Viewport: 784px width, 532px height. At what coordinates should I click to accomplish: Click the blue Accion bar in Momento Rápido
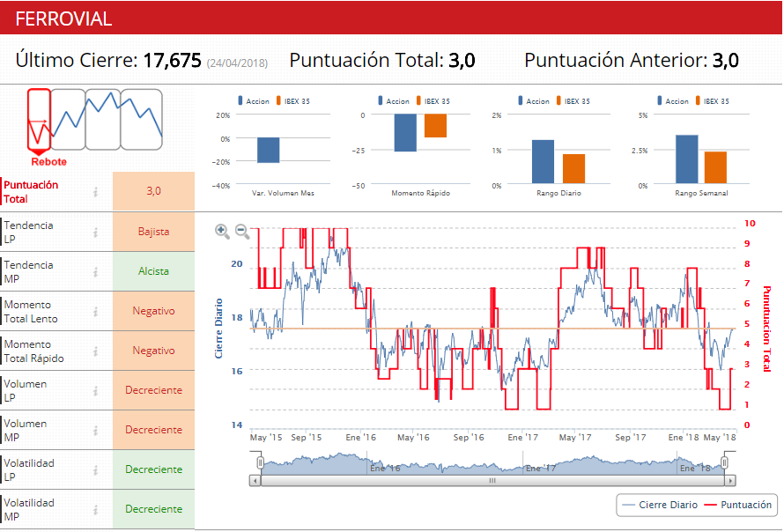(405, 132)
